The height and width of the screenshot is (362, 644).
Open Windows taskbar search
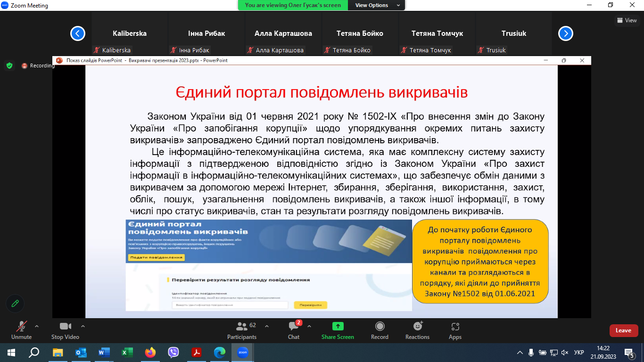[34, 352]
